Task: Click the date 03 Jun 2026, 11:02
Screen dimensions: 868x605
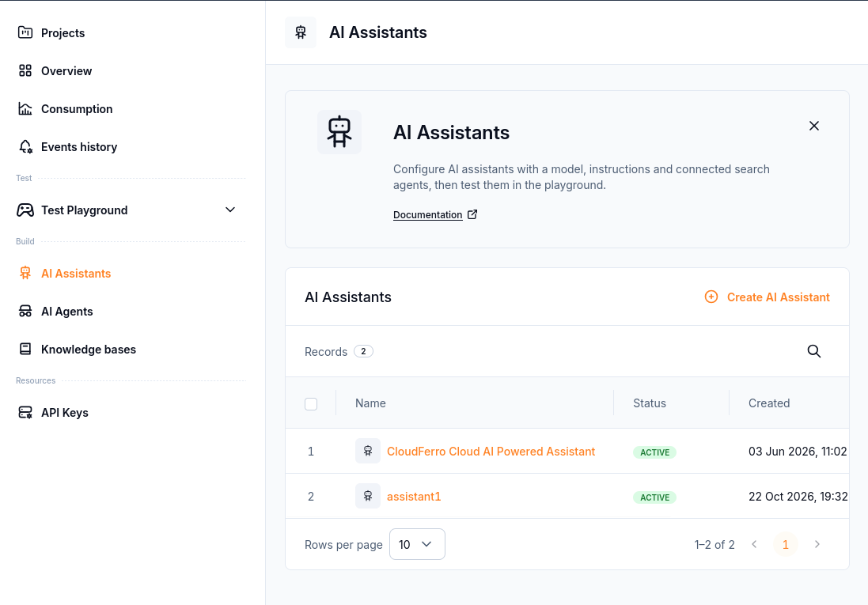Action: click(798, 452)
